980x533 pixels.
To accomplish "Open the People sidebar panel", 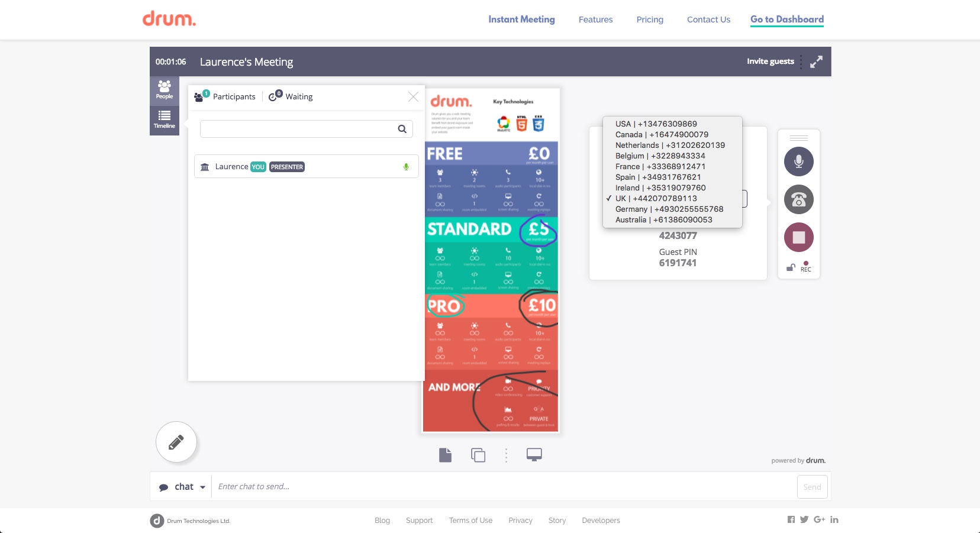I will (x=165, y=91).
